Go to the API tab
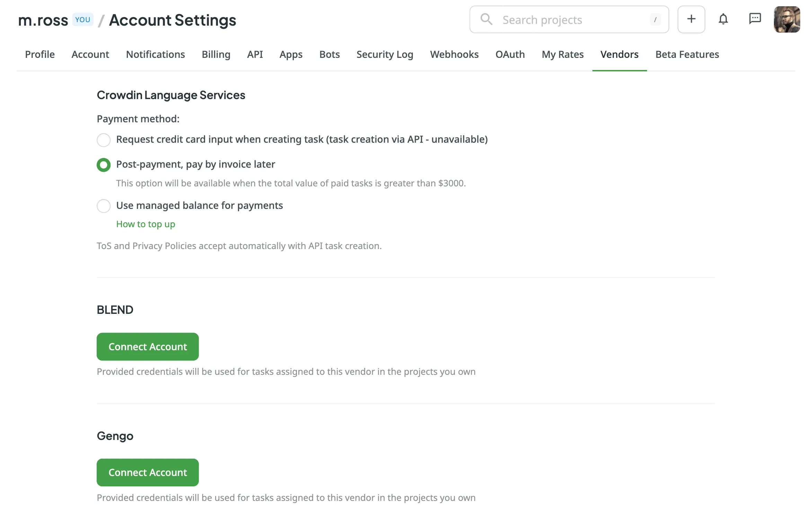This screenshot has width=812, height=530. coord(255,54)
